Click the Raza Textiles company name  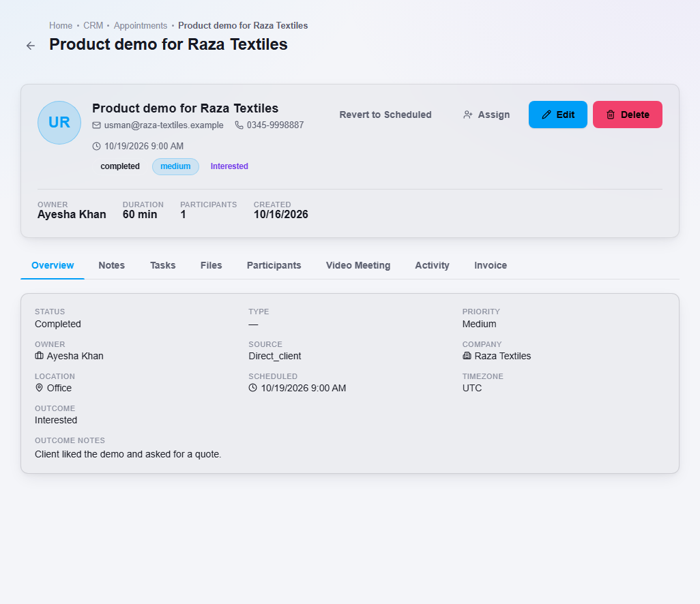503,356
